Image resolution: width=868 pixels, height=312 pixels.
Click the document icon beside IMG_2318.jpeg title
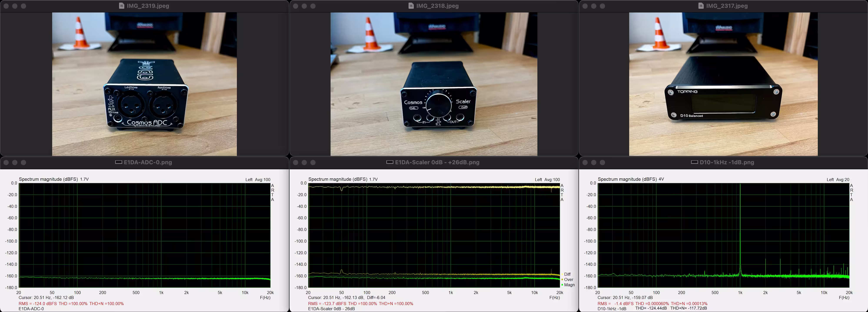[x=411, y=6]
